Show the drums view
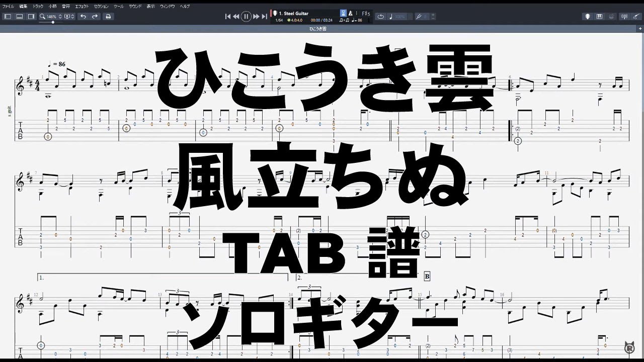Screen dimensions: 644x362 point(611,17)
